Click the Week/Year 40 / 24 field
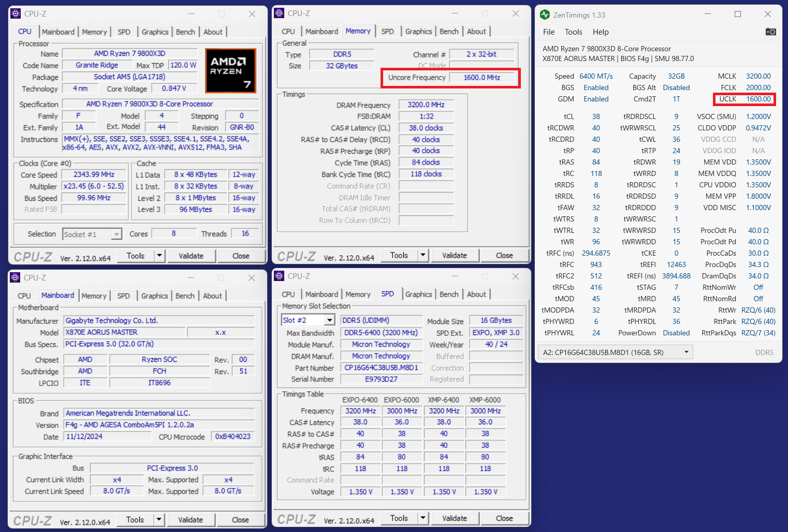788x532 pixels. pos(496,345)
